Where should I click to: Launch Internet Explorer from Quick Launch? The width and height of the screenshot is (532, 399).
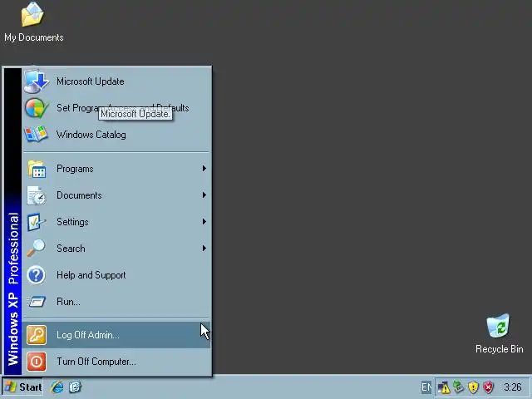(57, 387)
